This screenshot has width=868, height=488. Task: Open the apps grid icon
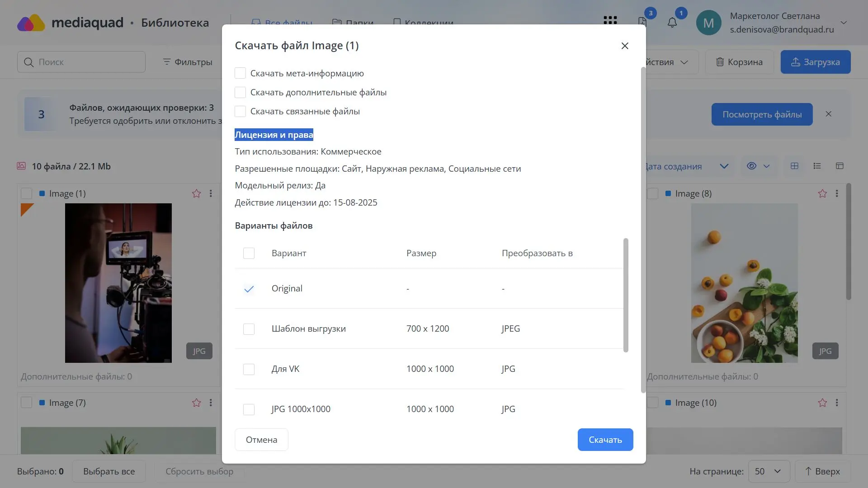click(610, 21)
